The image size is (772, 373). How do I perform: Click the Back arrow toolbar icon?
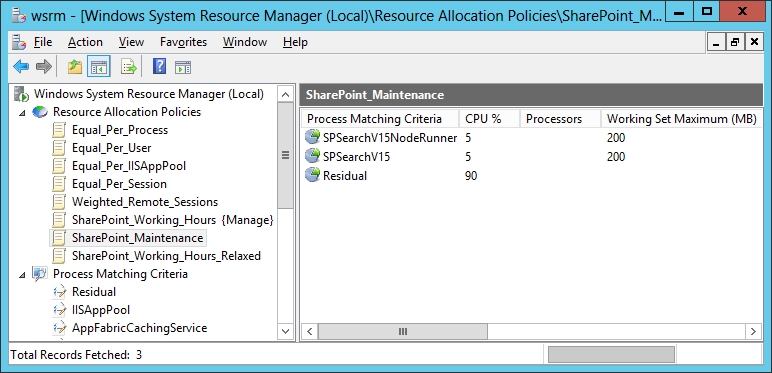click(x=21, y=66)
